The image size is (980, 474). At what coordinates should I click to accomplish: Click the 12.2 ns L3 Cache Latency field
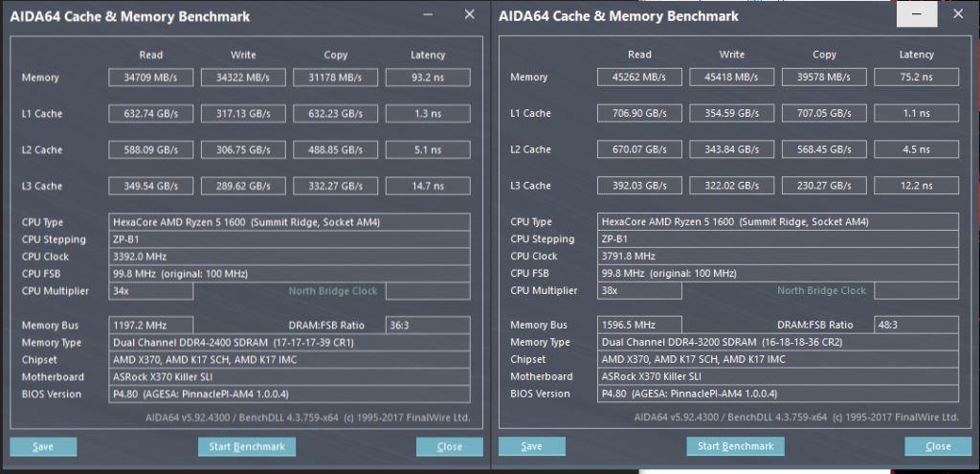click(x=916, y=186)
